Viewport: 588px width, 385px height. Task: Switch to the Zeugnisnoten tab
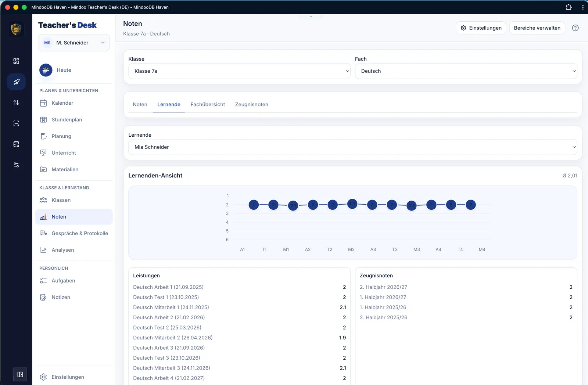252,105
